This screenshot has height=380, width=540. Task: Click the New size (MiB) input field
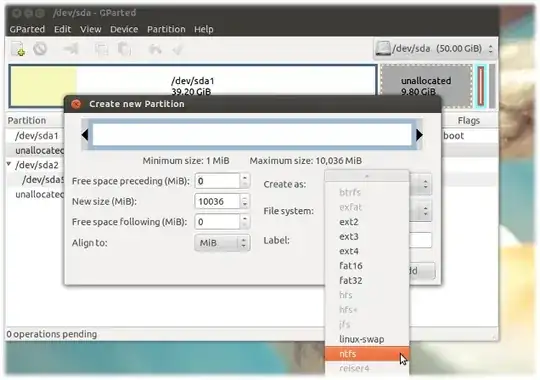(217, 202)
